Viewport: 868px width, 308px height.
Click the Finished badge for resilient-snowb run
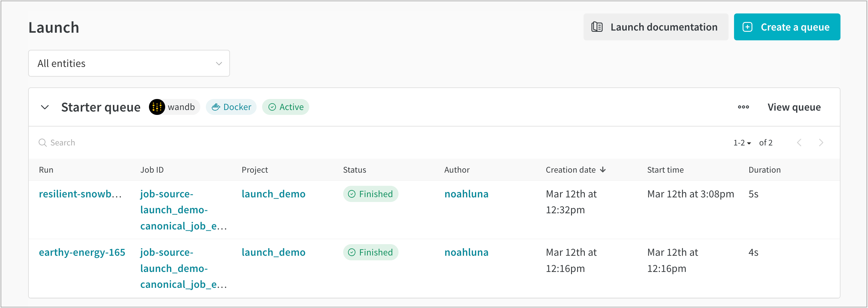click(371, 193)
